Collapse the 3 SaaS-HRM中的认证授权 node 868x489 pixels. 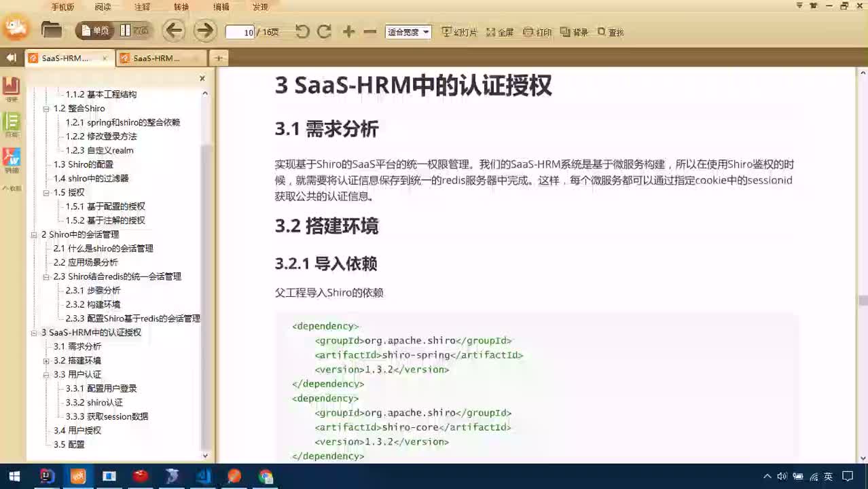[x=35, y=333]
